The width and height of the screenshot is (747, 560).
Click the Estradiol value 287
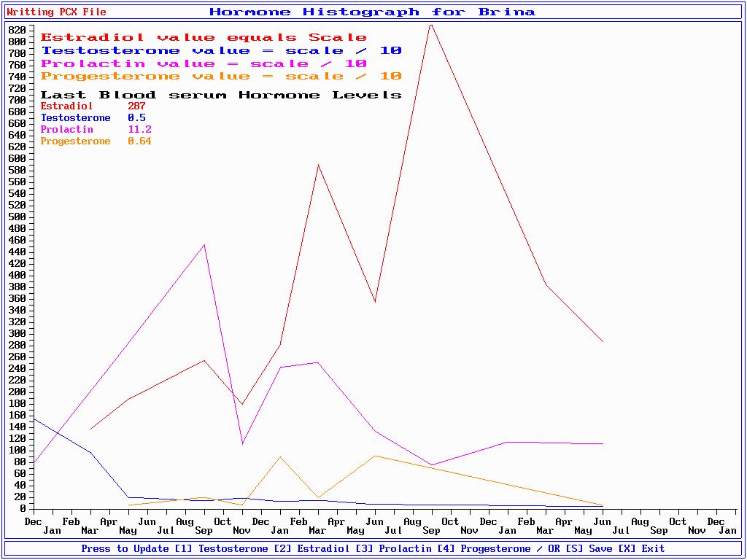click(136, 106)
